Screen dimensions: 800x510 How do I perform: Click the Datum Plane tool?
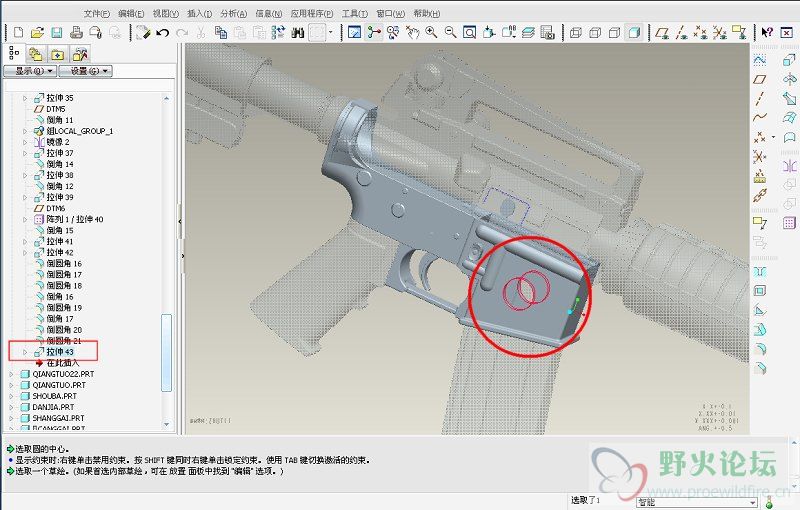[x=760, y=79]
